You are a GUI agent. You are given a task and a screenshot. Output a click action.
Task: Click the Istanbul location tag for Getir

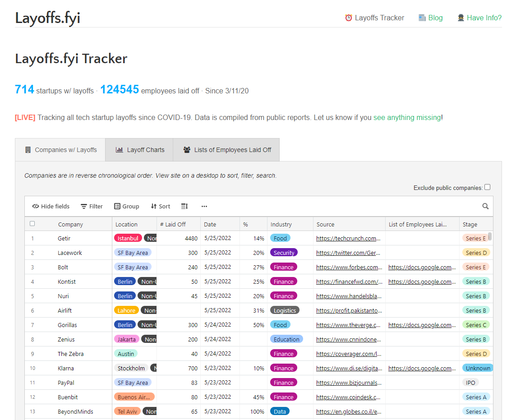[128, 238]
